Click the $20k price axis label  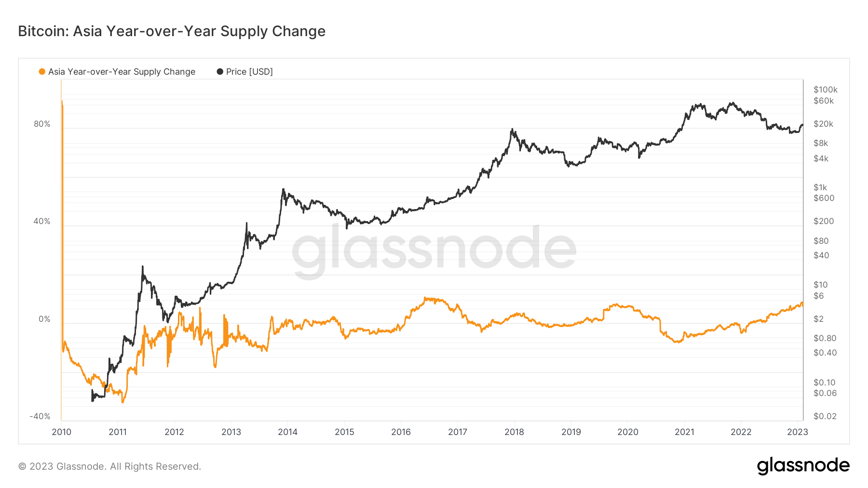(824, 124)
